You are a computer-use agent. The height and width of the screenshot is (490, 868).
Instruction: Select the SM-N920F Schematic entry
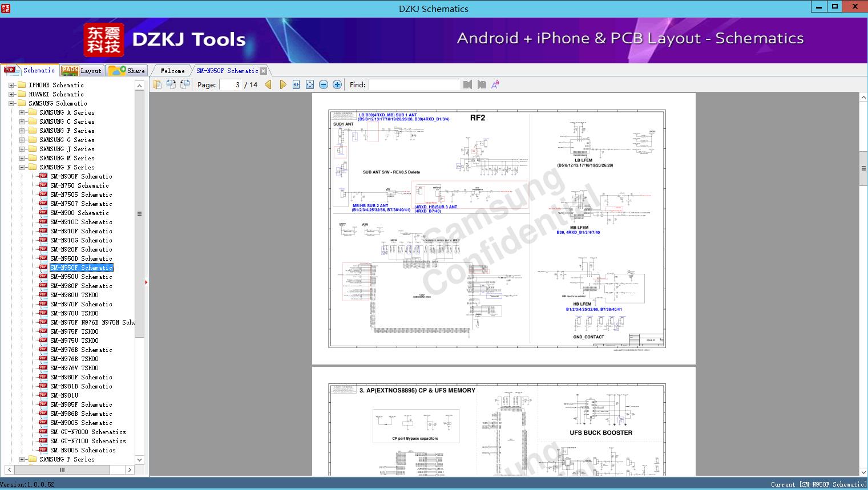(81, 249)
